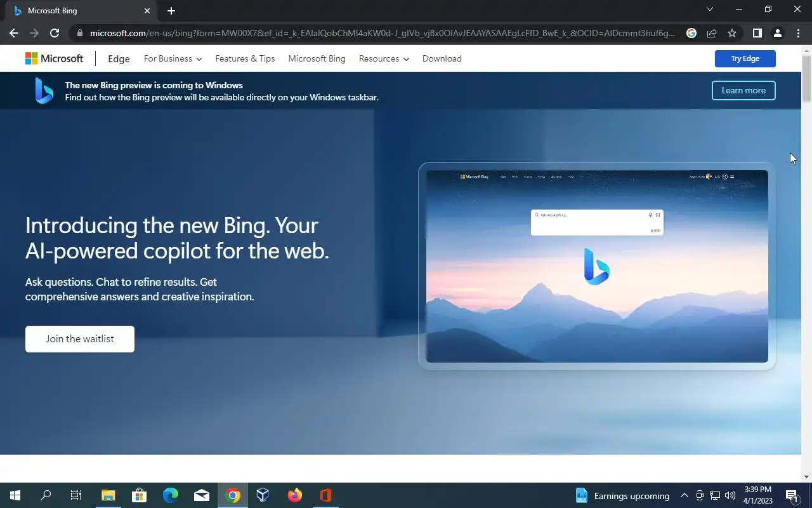Select the Chrome taskbar icon
The image size is (812, 508).
tap(233, 495)
